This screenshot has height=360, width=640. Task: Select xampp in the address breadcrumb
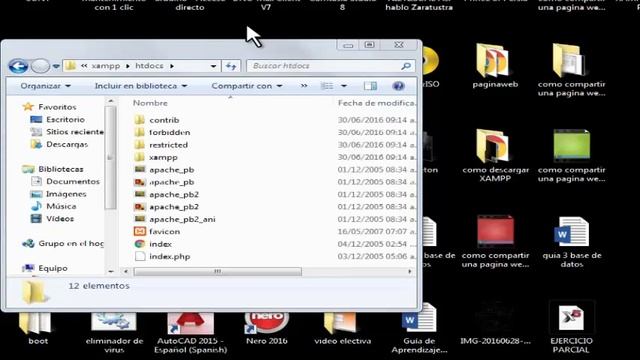click(106, 66)
